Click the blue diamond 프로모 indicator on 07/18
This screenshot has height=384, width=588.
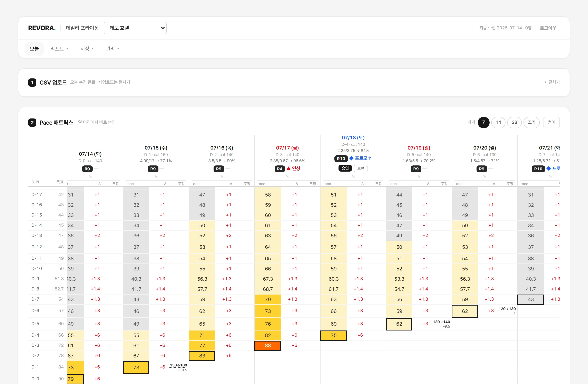coord(360,158)
